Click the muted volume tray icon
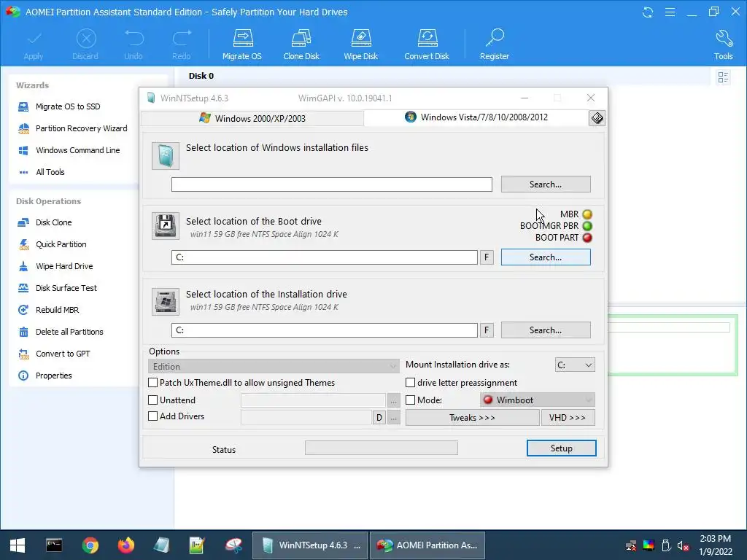Image resolution: width=747 pixels, height=560 pixels. click(683, 545)
